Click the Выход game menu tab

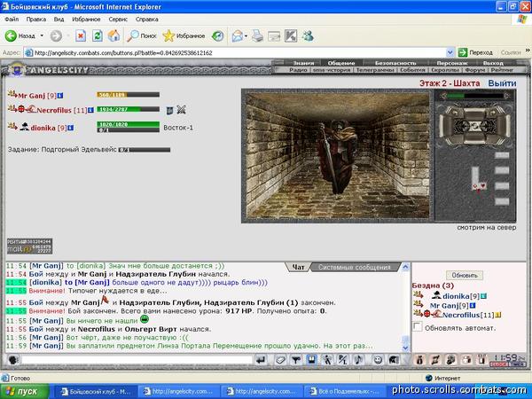point(493,63)
